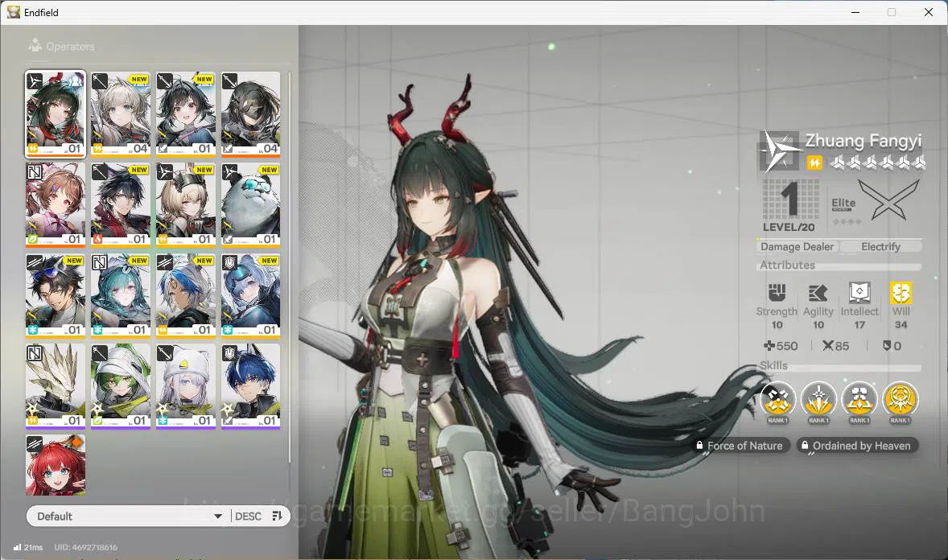Select Zhuang Fangyi's portrait with red horns
This screenshot has width=948, height=560.
(56, 113)
